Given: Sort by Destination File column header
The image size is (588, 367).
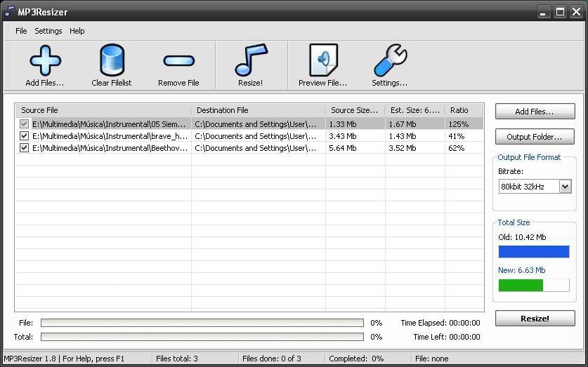Looking at the screenshot, I should pyautogui.click(x=258, y=110).
